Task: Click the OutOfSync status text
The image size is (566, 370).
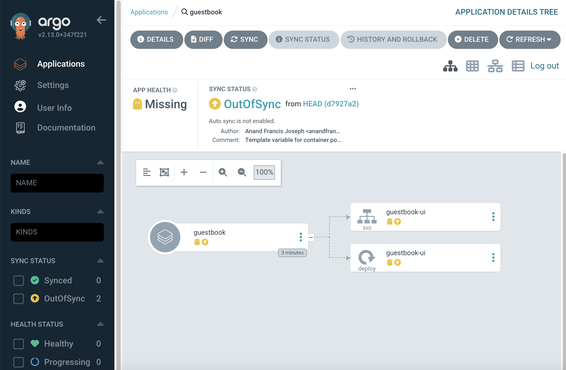Action: coord(252,104)
